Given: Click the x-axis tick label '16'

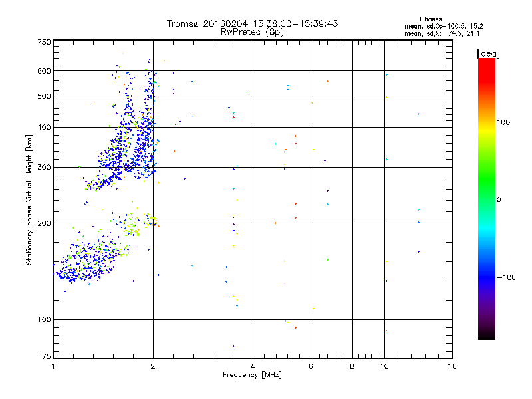Looking at the screenshot, I should 452,366.
